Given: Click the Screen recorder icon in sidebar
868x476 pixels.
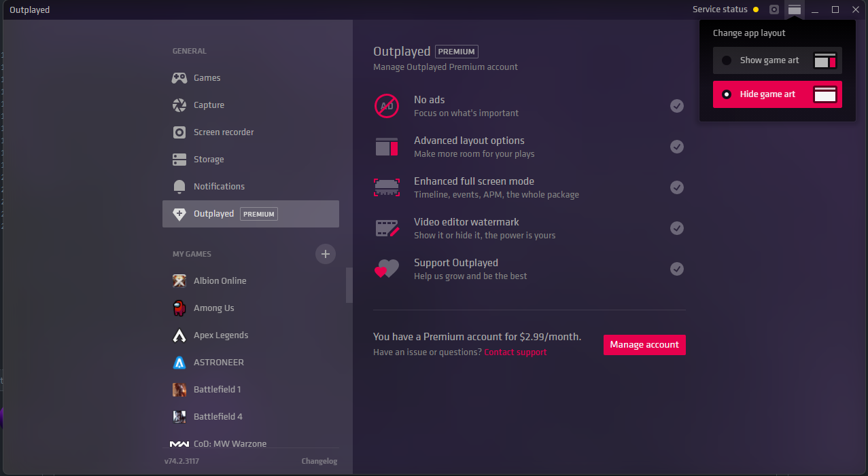Looking at the screenshot, I should (x=179, y=132).
